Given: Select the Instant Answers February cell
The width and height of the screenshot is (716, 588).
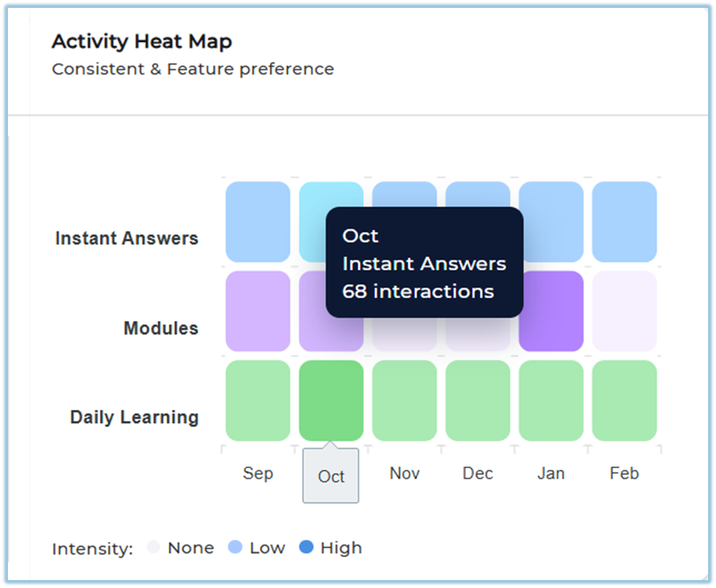Looking at the screenshot, I should 624,222.
